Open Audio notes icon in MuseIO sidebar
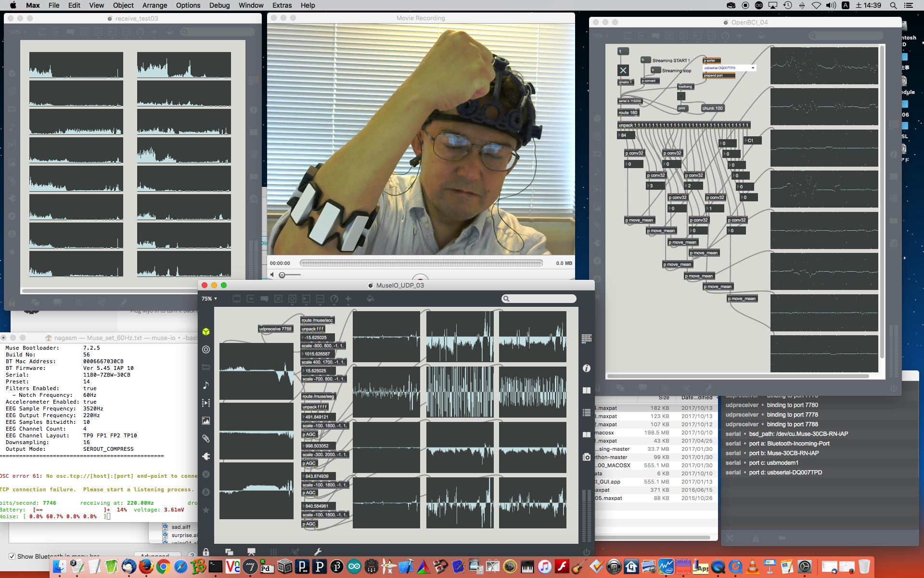Viewport: 924px width, 578px height. pyautogui.click(x=206, y=385)
